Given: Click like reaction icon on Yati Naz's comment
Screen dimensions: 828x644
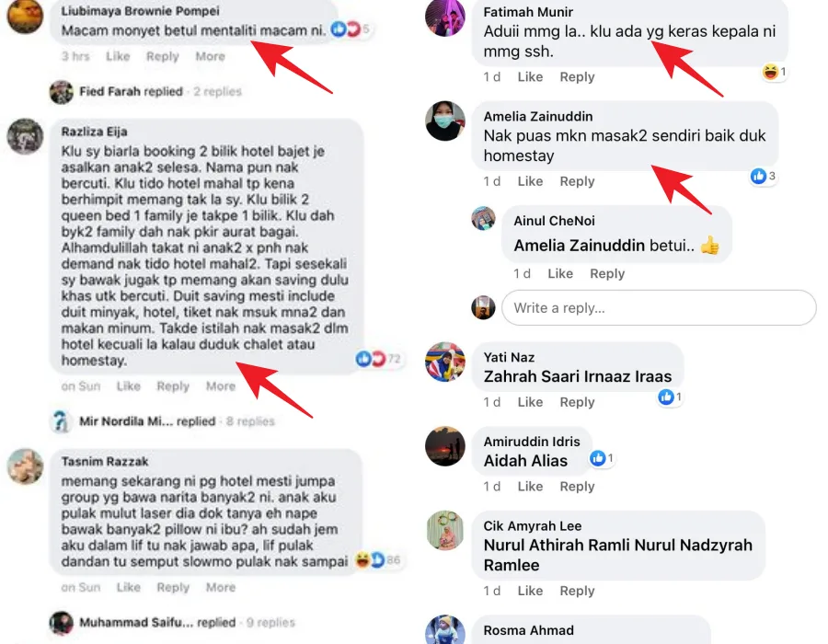Looking at the screenshot, I should pos(666,397).
